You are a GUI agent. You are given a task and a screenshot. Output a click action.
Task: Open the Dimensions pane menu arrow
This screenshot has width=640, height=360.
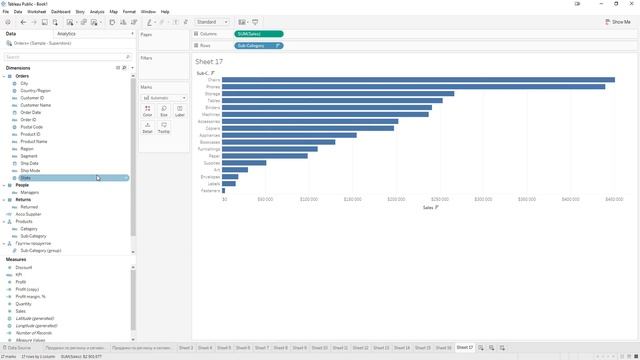pos(132,68)
